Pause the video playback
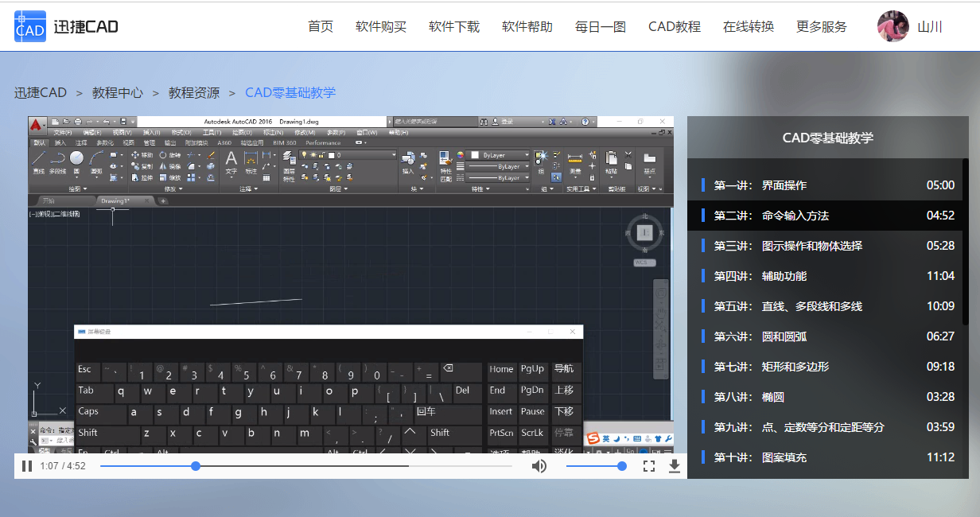This screenshot has height=517, width=980. [x=27, y=466]
